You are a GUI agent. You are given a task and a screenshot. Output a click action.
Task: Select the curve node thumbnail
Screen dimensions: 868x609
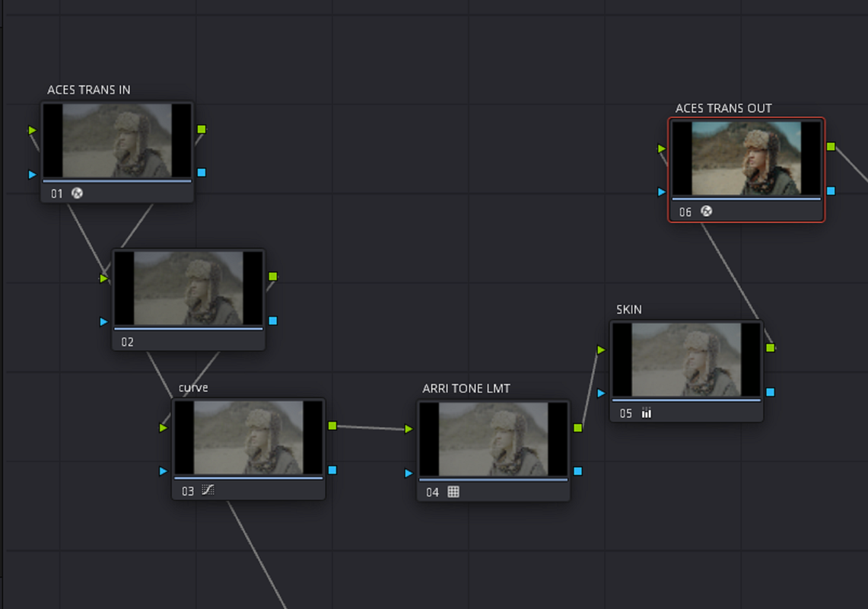pyautogui.click(x=249, y=438)
